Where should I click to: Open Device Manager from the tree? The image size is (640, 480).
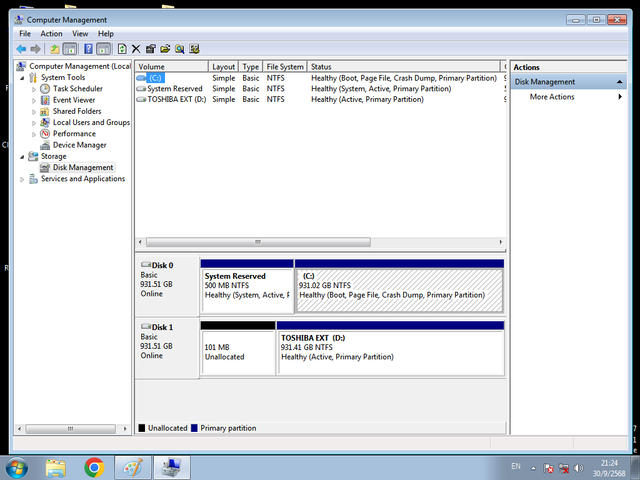[x=79, y=145]
